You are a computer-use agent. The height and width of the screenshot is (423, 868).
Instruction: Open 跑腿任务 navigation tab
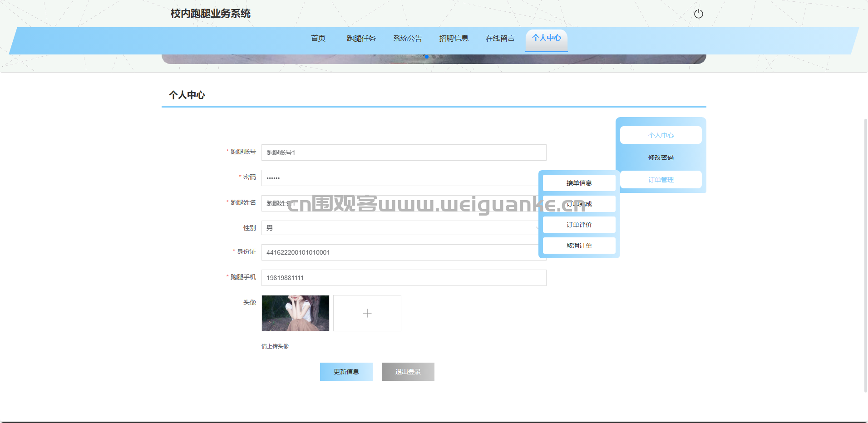(361, 39)
